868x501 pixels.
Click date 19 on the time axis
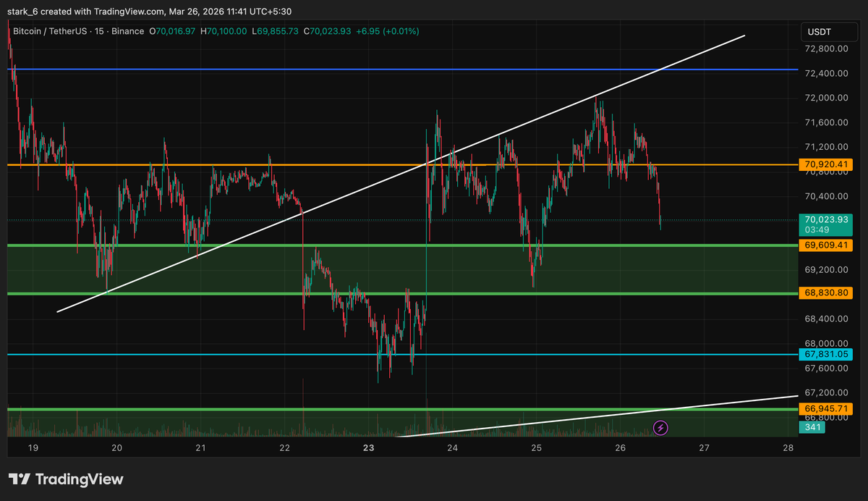(x=33, y=448)
